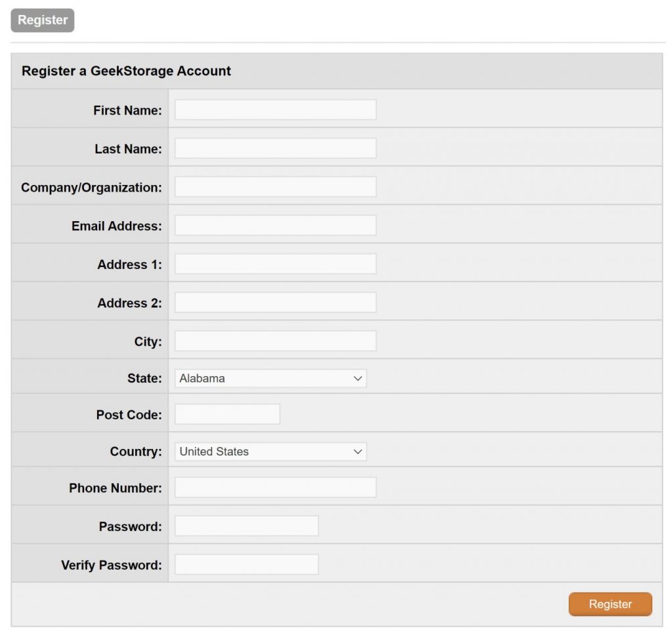Image resolution: width=672 pixels, height=632 pixels.
Task: Click the 'First Name:' label
Action: click(x=128, y=110)
